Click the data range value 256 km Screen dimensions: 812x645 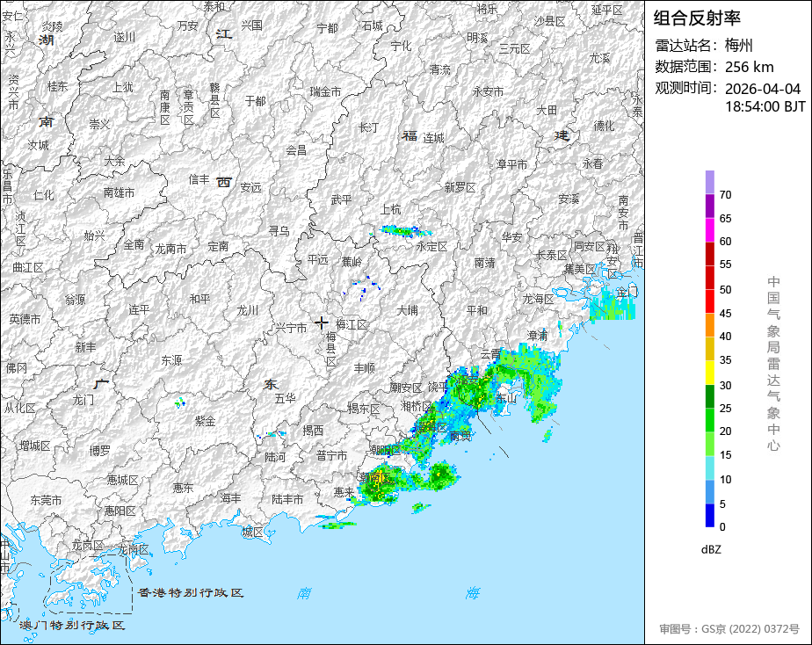749,67
